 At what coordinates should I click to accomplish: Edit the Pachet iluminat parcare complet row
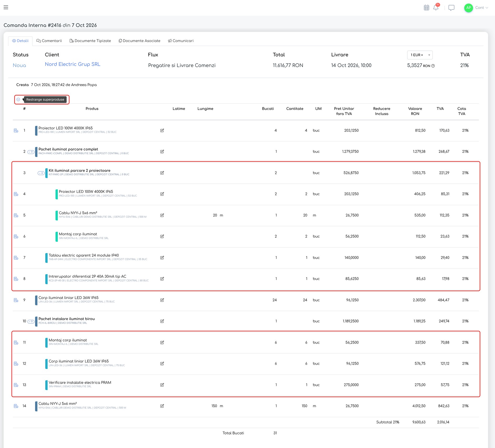162,152
